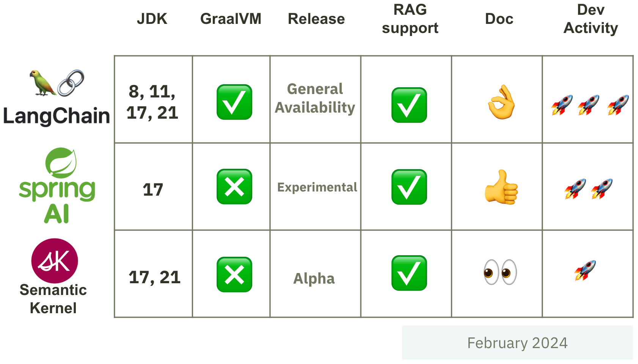The image size is (638, 364).
Task: Click the eyes emoji in Semantic Kernel row
Action: pyautogui.click(x=500, y=272)
